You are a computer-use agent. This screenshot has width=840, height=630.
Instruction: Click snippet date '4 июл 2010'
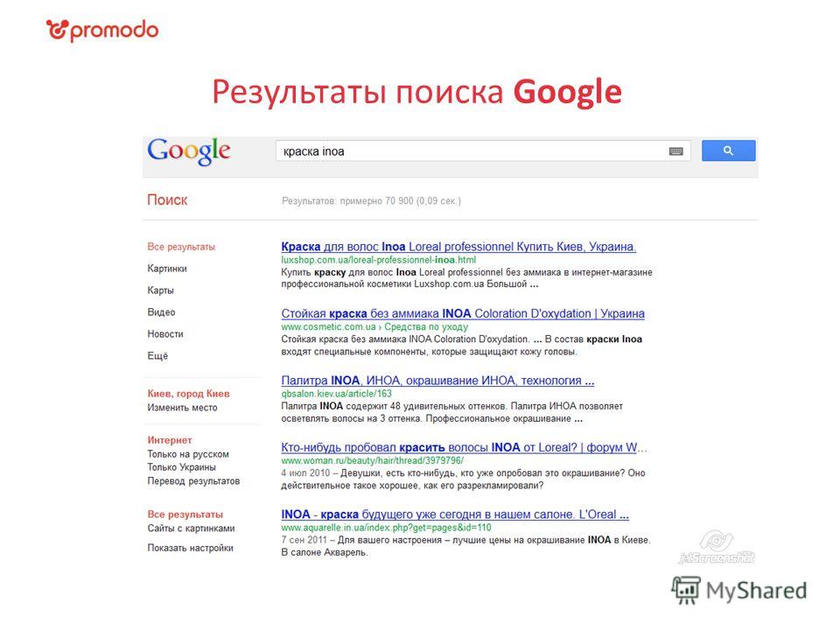(x=305, y=473)
